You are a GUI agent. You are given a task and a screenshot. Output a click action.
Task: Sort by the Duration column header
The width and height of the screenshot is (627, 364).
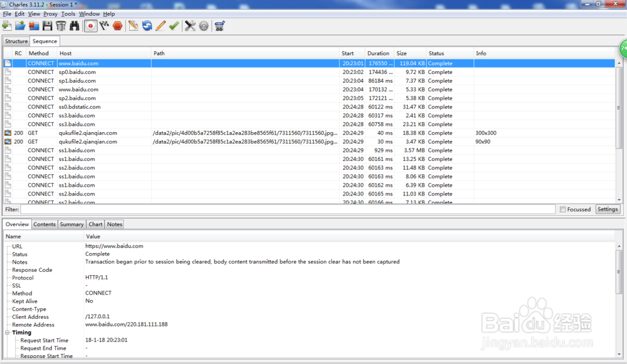[x=379, y=53]
